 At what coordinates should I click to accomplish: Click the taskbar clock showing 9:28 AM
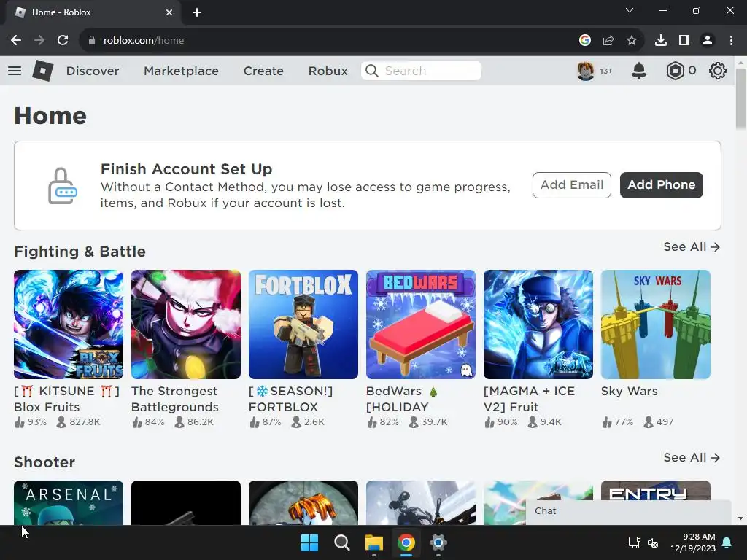click(x=693, y=542)
